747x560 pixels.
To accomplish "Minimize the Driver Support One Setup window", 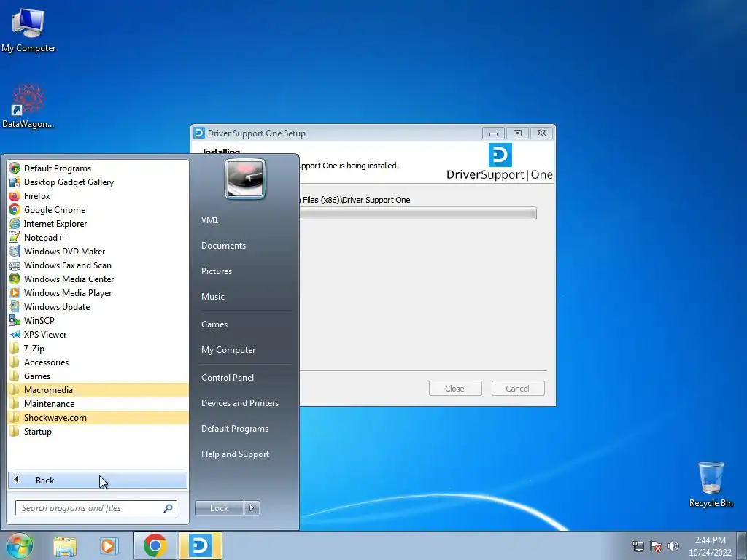I will tap(493, 133).
